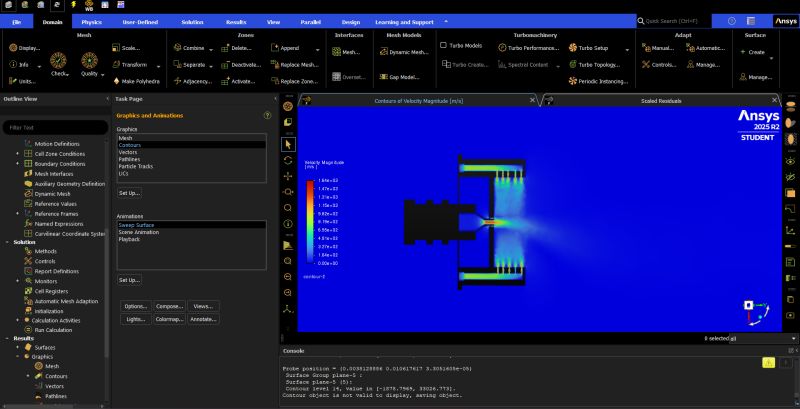Switch to the User-Defined ribbon tab
This screenshot has width=800, height=409.
coord(140,22)
